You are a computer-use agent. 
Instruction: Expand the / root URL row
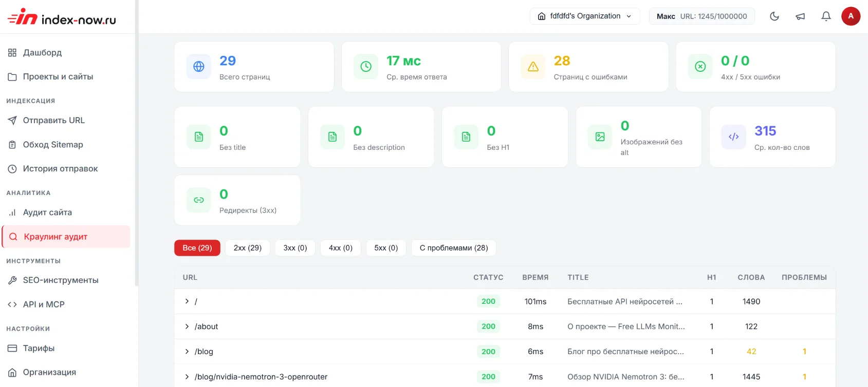(187, 301)
